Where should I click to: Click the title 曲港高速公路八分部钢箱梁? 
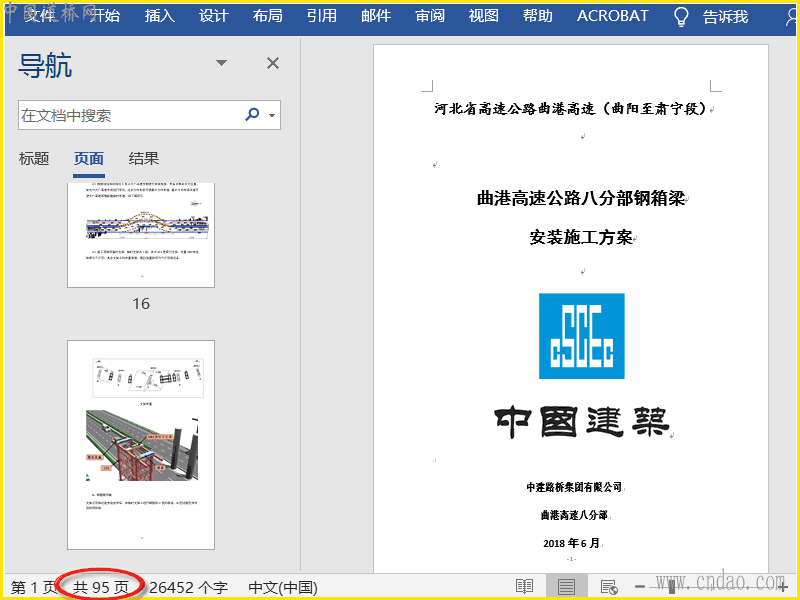coord(581,198)
